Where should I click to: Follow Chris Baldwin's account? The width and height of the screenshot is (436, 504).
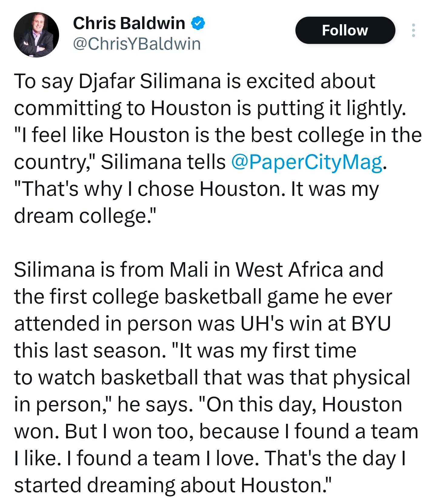345,30
